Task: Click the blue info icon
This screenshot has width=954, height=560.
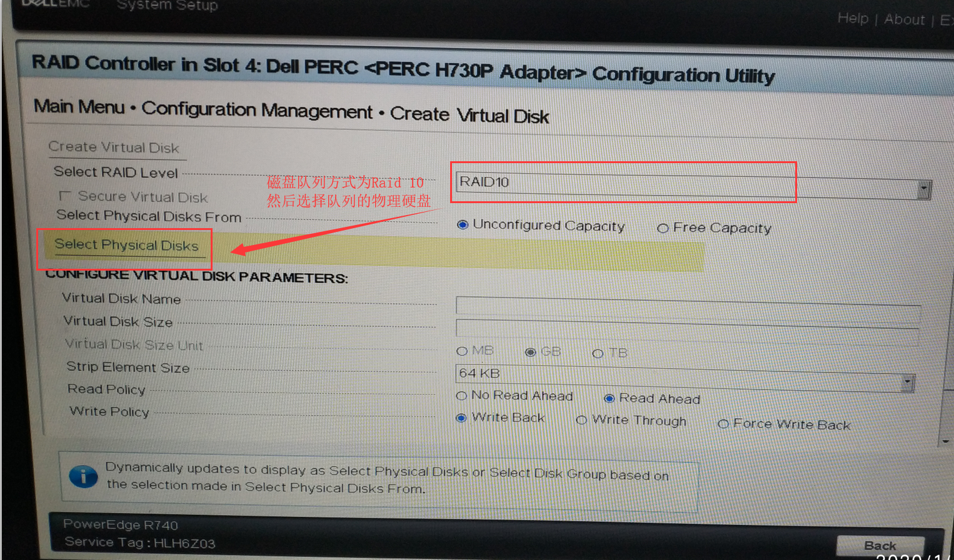Action: [83, 476]
